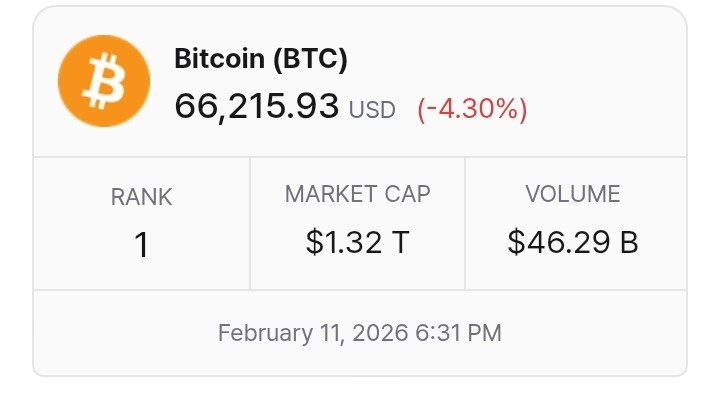Click the Market Cap cell of widget
Viewport: 720px width, 404px height.
tap(358, 224)
